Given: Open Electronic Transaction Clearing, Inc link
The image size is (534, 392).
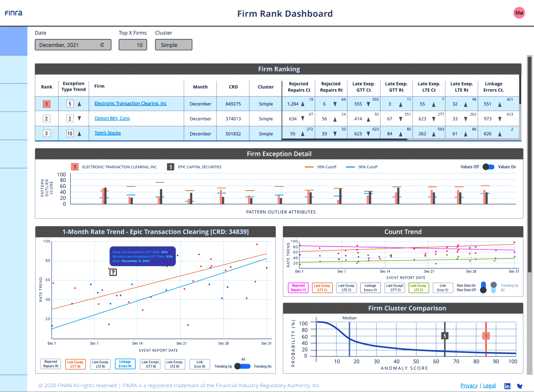Looking at the screenshot, I should point(131,103).
